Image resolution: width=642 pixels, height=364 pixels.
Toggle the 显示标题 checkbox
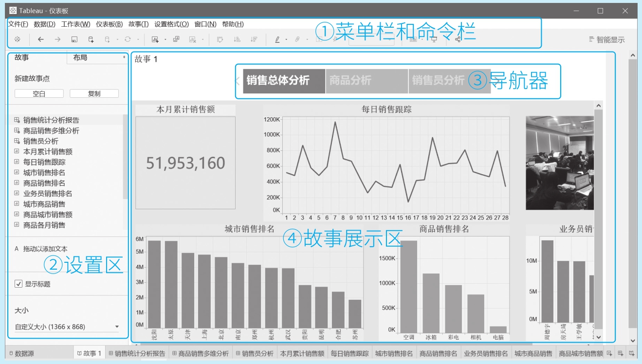point(18,284)
